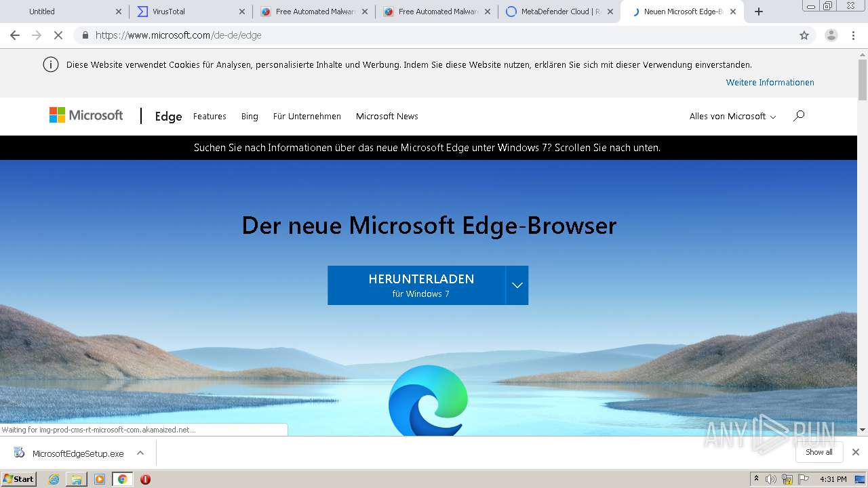Open the search magnifier on the Microsoft site

pyautogui.click(x=799, y=116)
